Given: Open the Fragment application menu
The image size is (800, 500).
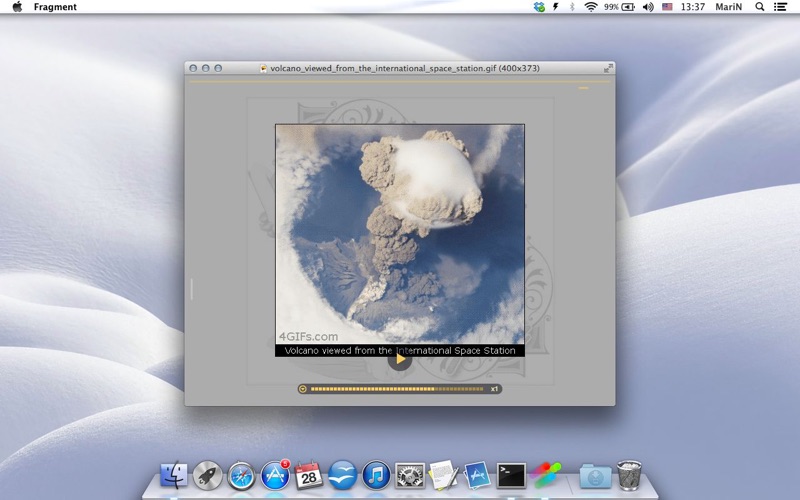Looking at the screenshot, I should click(x=55, y=7).
